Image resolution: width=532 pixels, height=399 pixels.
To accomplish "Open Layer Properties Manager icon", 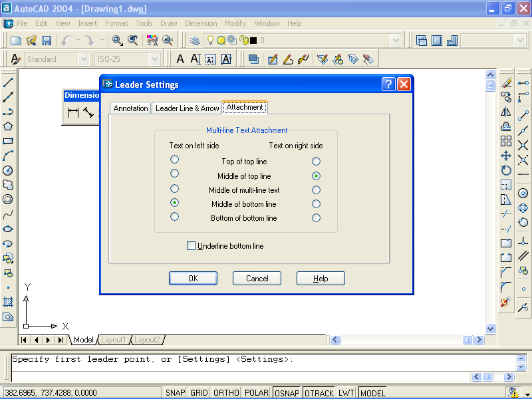I will [x=195, y=41].
